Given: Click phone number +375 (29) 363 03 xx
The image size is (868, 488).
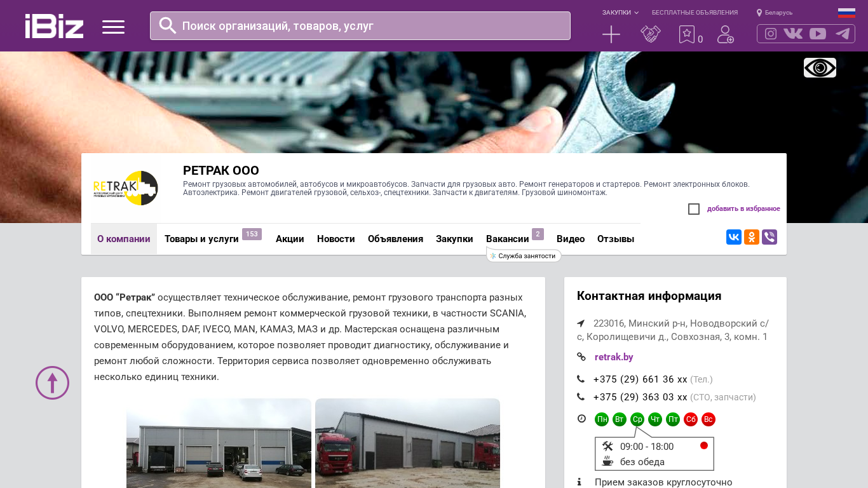Looking at the screenshot, I should coord(641,397).
